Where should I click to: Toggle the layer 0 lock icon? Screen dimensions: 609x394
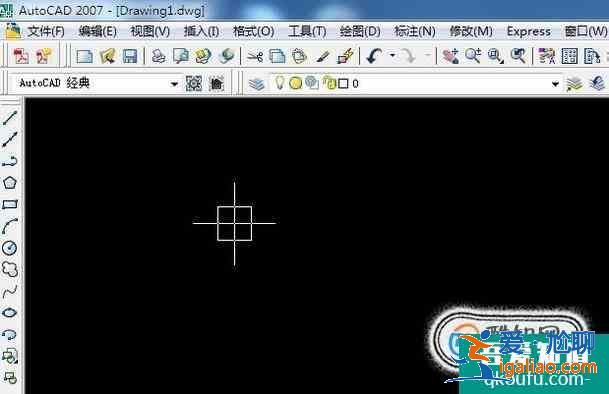[330, 83]
